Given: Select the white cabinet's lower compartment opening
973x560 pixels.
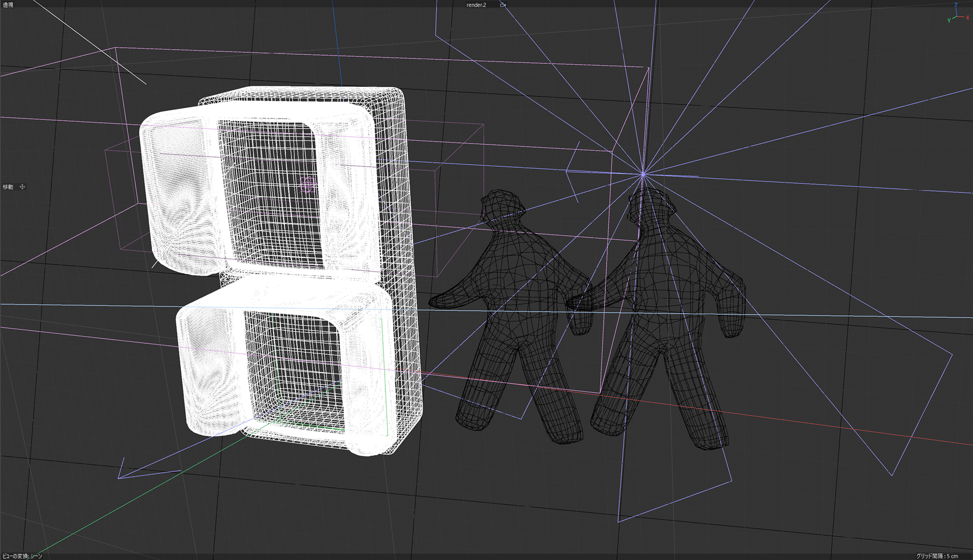Looking at the screenshot, I should coord(294,370).
